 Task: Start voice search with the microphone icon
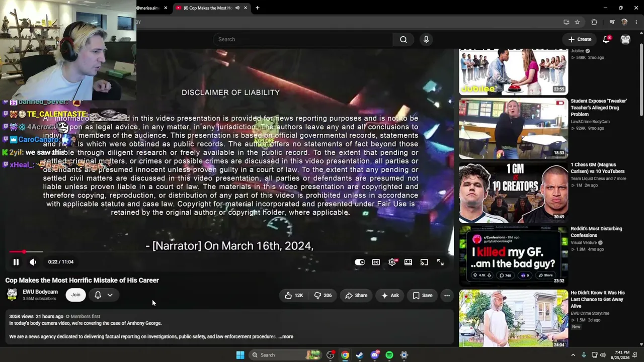426,39
